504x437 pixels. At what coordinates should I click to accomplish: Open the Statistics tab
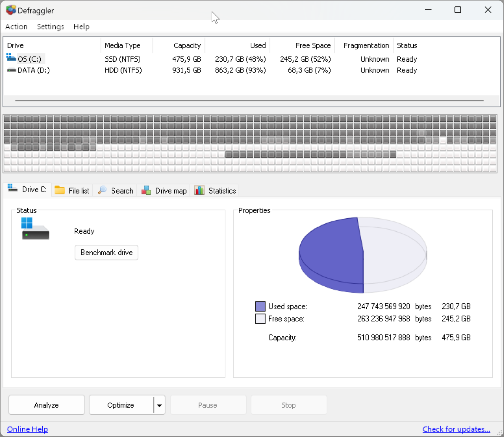[215, 191]
